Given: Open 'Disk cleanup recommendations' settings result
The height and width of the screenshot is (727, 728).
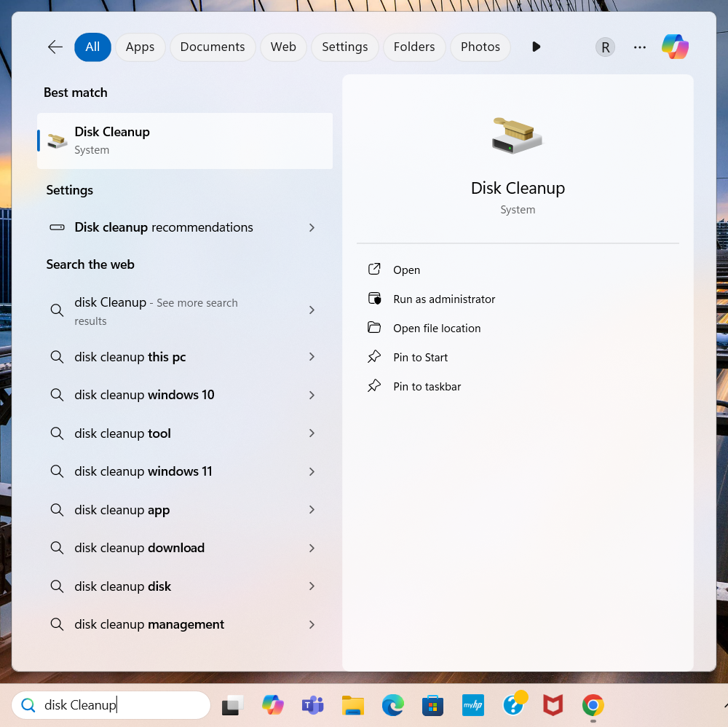Looking at the screenshot, I should pos(185,227).
